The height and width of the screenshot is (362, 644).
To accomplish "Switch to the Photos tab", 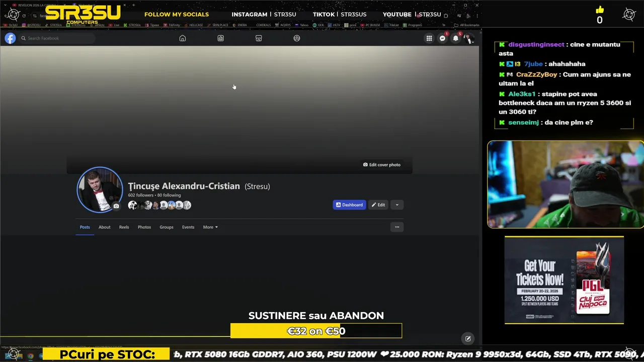I will click(x=144, y=227).
